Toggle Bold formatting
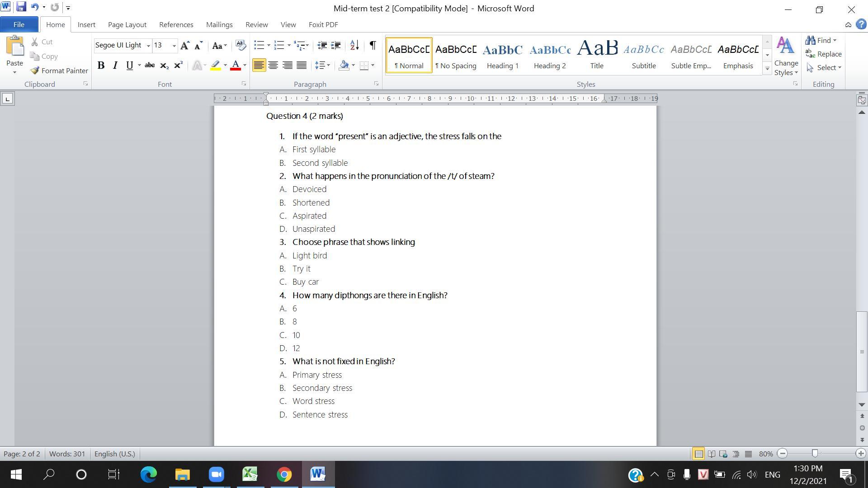 tap(101, 66)
